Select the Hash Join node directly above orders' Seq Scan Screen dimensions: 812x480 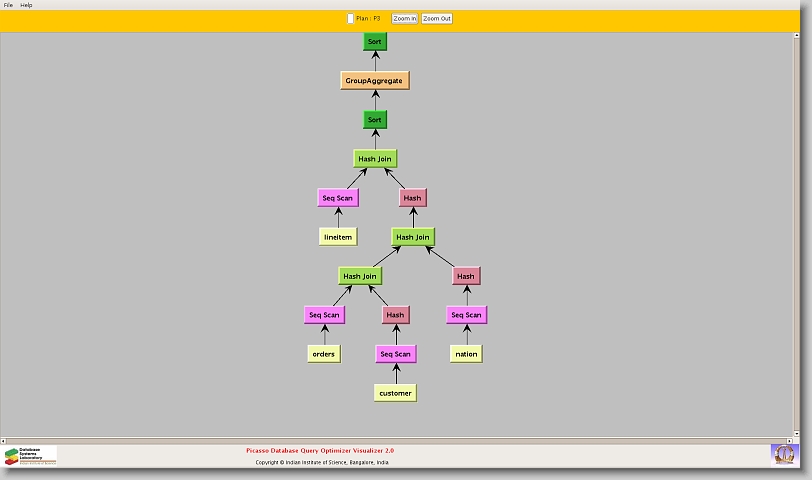[x=360, y=276]
